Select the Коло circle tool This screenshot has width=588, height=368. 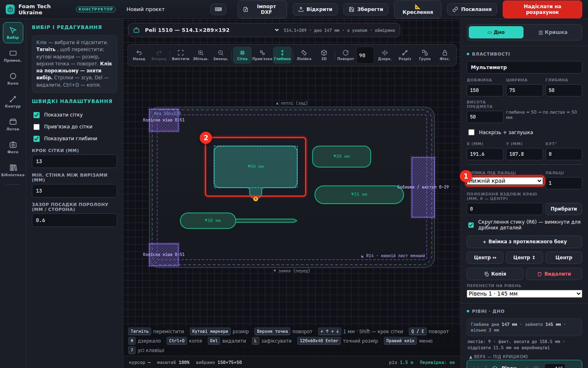13,79
